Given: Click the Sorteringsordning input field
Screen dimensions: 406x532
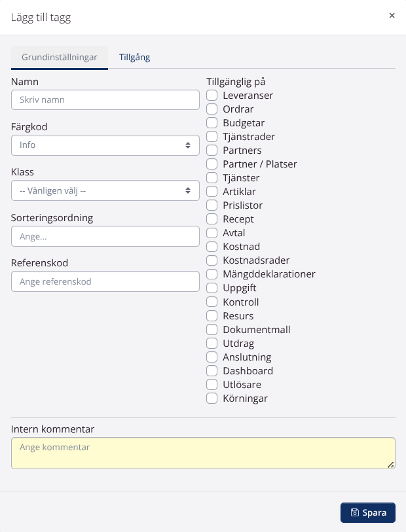Looking at the screenshot, I should pos(105,236).
